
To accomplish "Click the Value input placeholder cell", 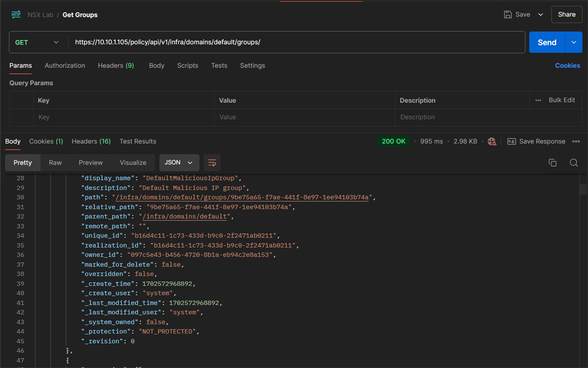I will [304, 117].
